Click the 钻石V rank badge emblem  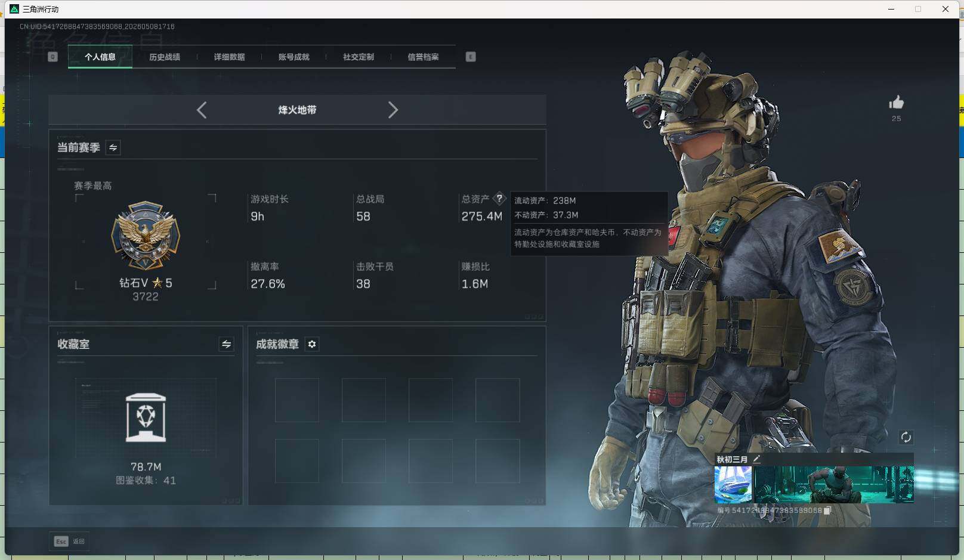pyautogui.click(x=146, y=236)
